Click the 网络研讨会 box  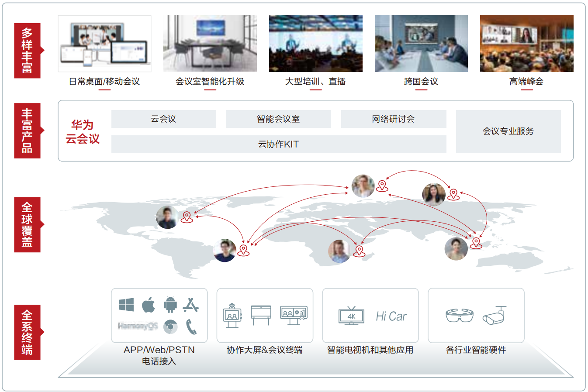pos(393,119)
